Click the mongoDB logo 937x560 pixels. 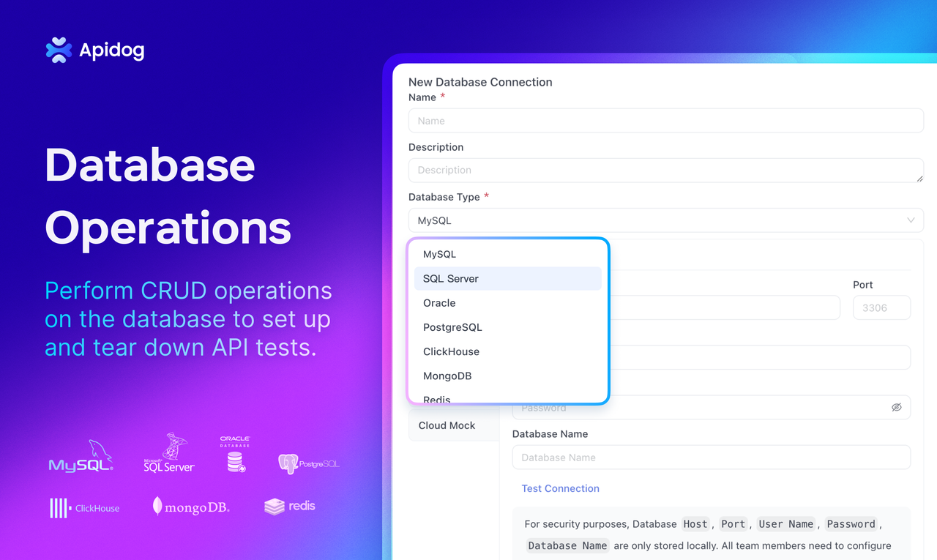(x=191, y=507)
